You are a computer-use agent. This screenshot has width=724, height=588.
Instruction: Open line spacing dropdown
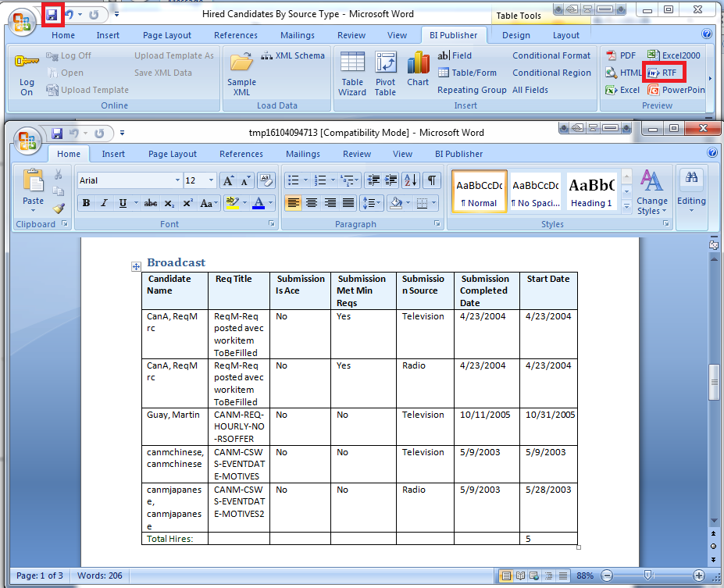(371, 203)
